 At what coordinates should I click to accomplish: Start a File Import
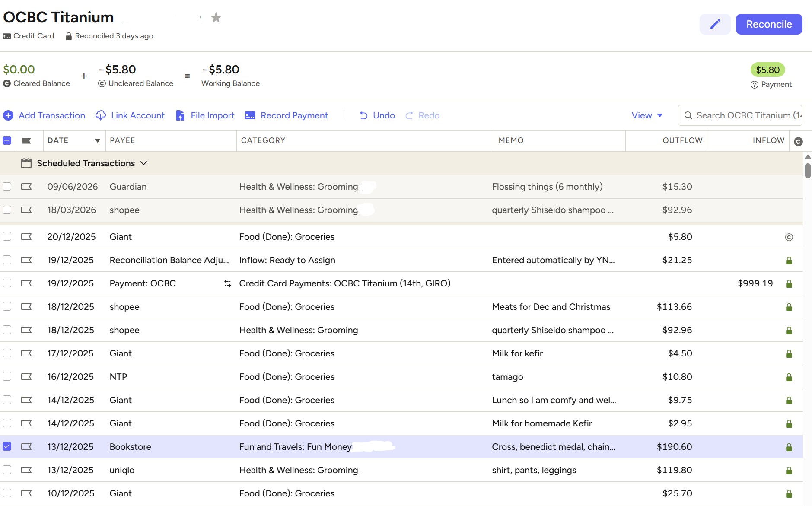[205, 115]
